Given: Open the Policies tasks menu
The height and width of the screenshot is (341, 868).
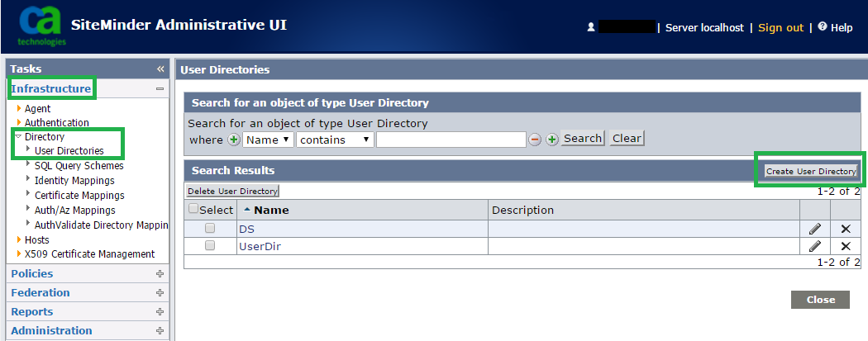Looking at the screenshot, I should (x=32, y=273).
